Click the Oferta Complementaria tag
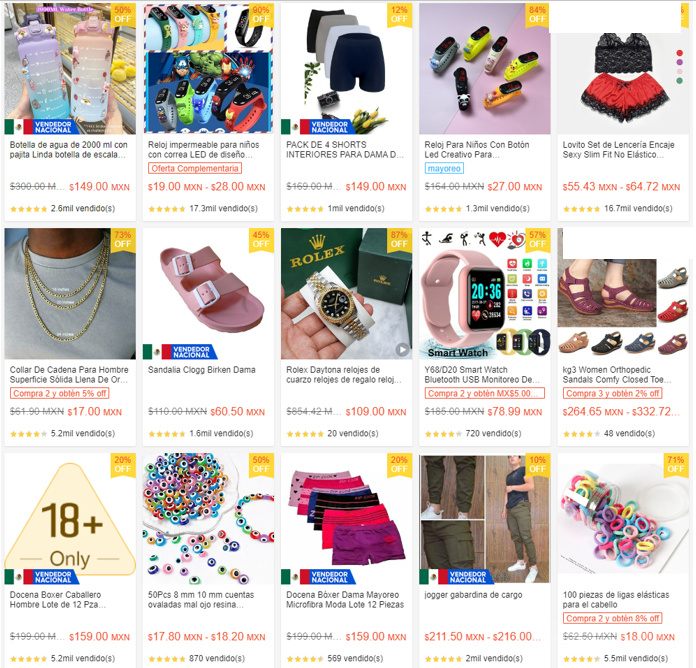Image resolution: width=696 pixels, height=668 pixels. pos(195,168)
